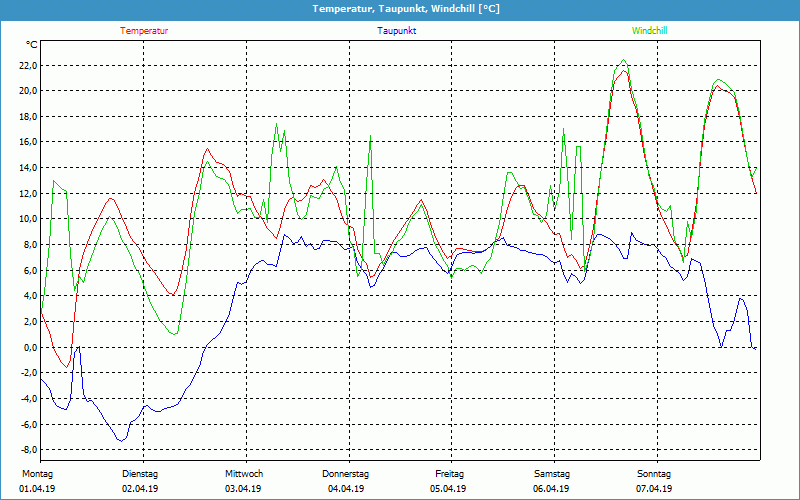
Task: Click the '12,0' y-axis value
Action: coord(28,193)
